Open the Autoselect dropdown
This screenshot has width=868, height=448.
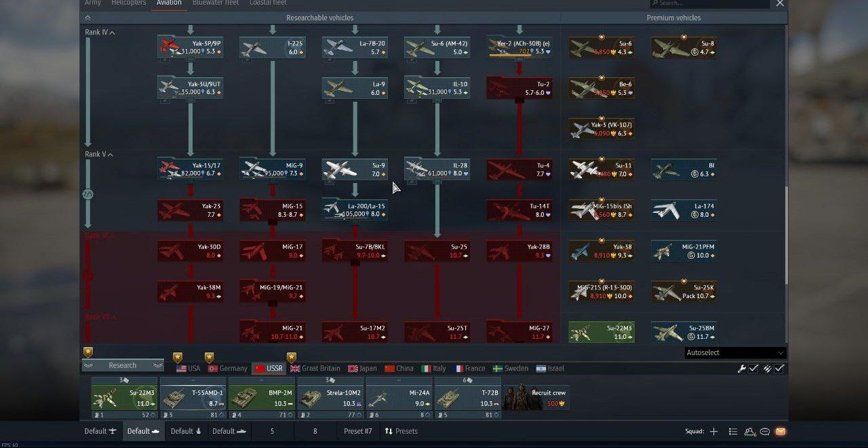tap(735, 352)
